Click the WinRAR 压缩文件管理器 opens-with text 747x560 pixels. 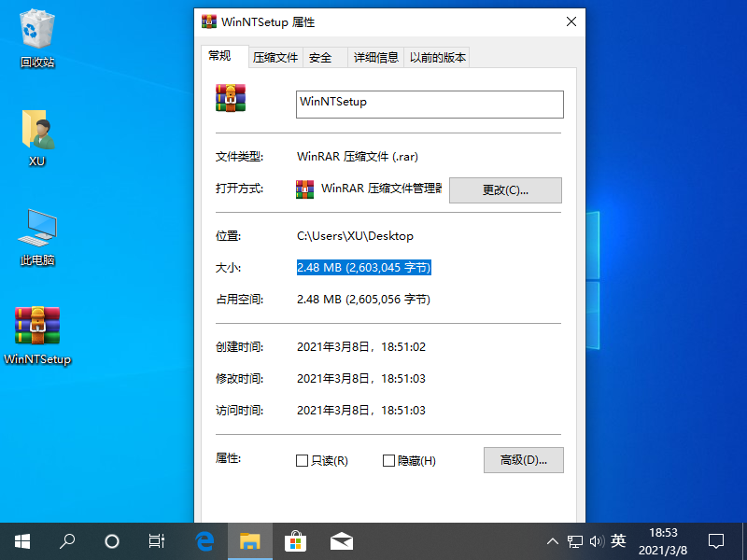coord(382,189)
